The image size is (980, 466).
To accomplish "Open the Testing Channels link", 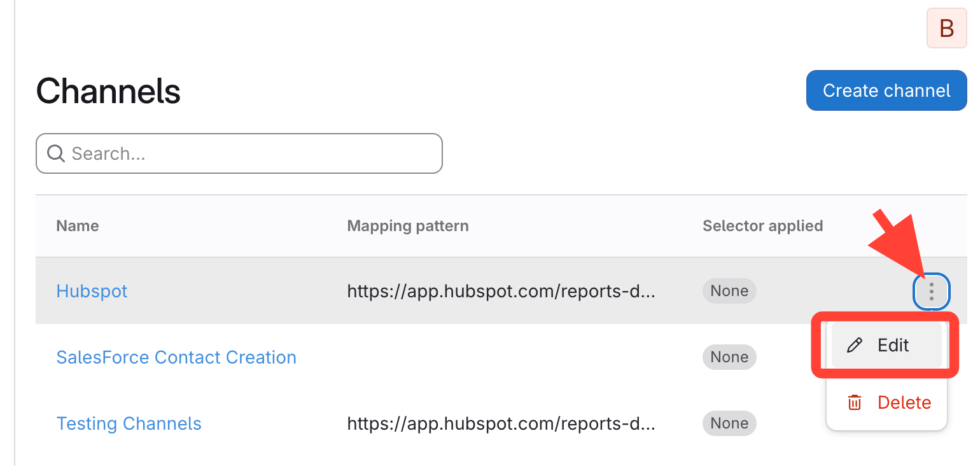I will point(129,423).
